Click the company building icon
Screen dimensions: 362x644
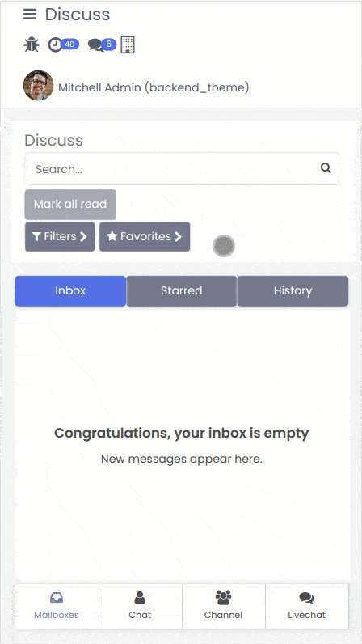point(128,44)
